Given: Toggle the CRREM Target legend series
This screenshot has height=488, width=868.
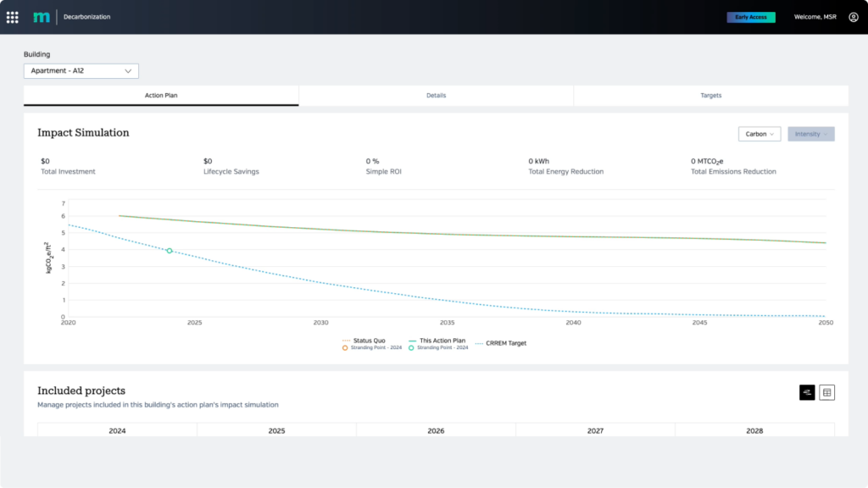Looking at the screenshot, I should coord(505,343).
